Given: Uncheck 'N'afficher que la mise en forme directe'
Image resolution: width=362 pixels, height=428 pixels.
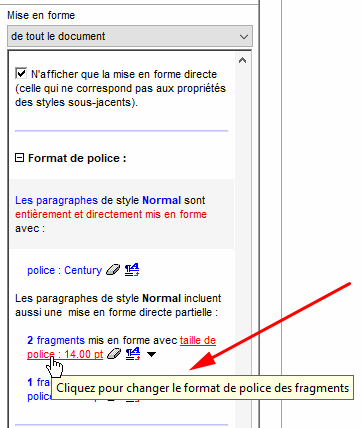Looking at the screenshot, I should pos(21,74).
